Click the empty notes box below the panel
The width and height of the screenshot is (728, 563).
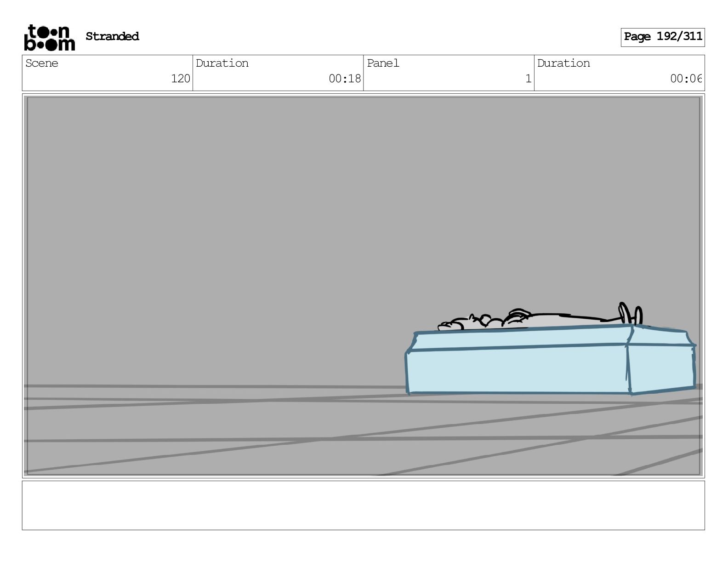point(363,505)
